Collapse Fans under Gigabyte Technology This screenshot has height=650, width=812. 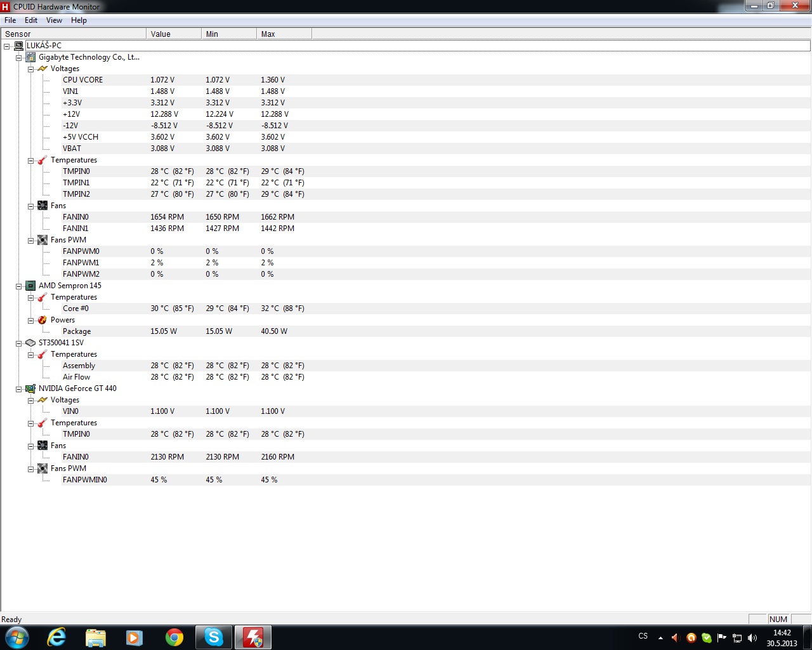[30, 206]
